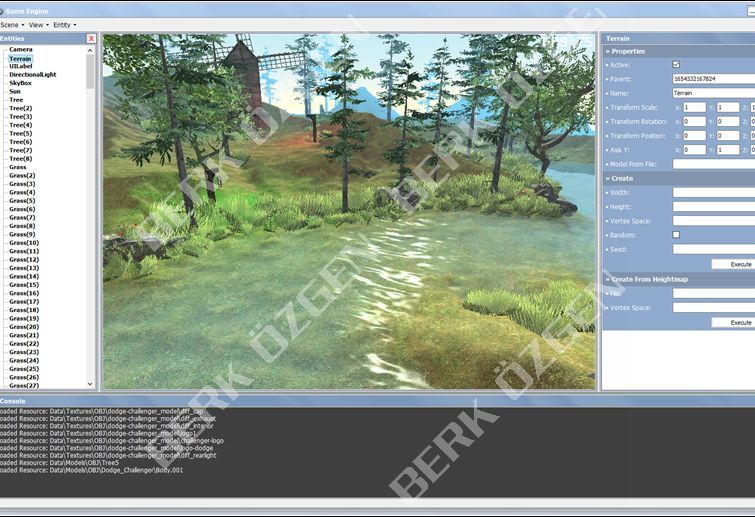The width and height of the screenshot is (755, 517).
Task: Click the Entities list scrollbar thumb
Action: pos(90,71)
